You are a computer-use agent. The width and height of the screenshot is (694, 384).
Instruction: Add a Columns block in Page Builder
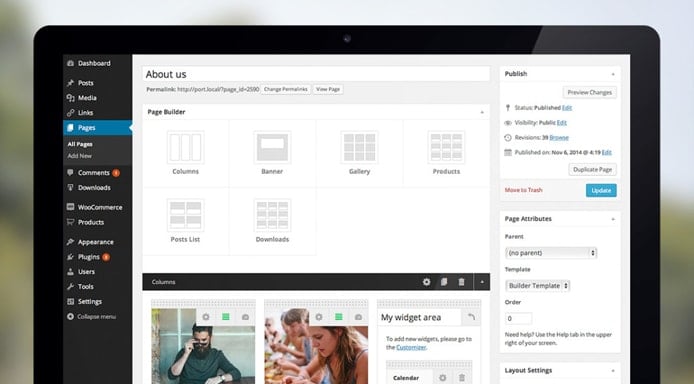click(x=185, y=153)
